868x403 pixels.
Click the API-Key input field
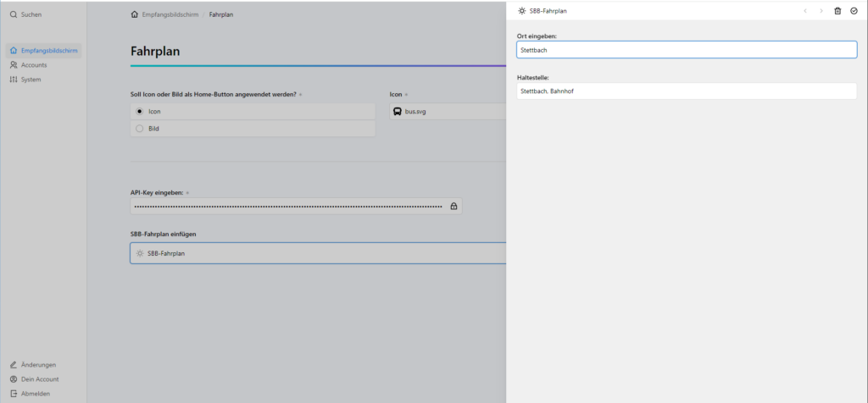point(296,207)
